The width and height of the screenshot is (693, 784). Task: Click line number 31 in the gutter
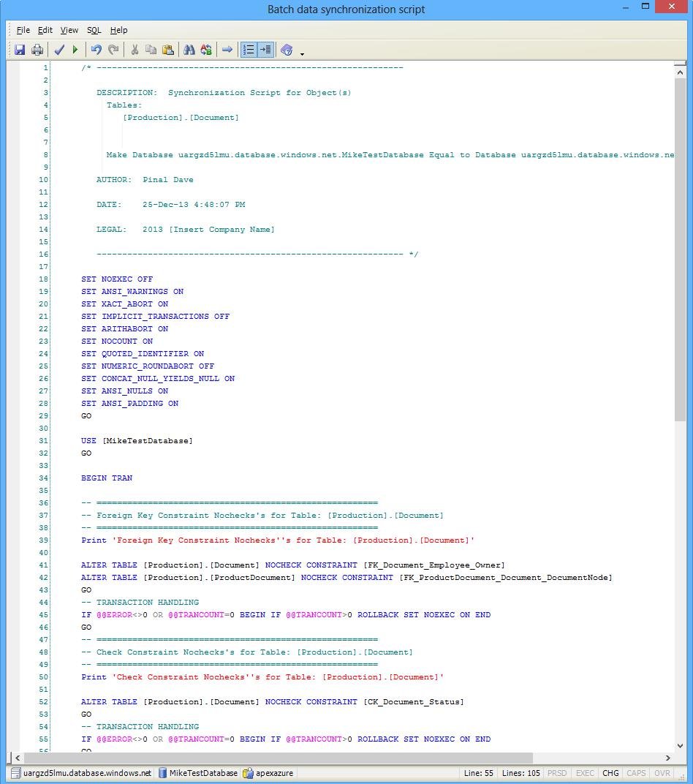43,440
